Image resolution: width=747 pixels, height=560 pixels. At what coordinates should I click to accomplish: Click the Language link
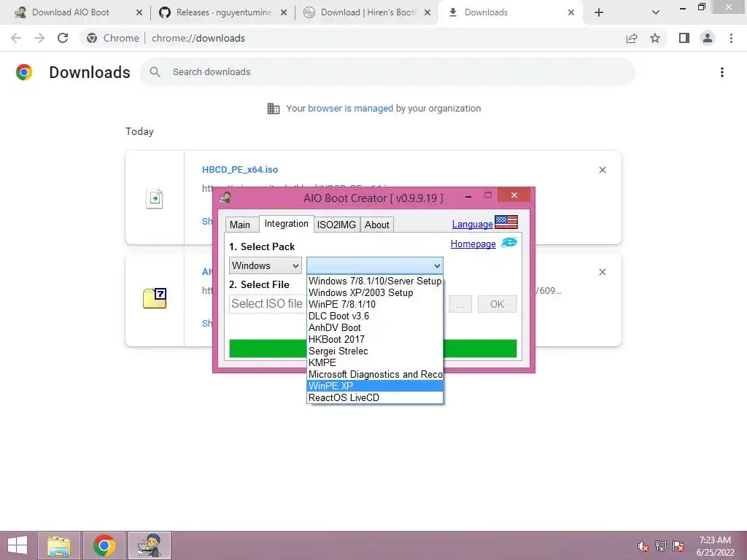tap(472, 225)
